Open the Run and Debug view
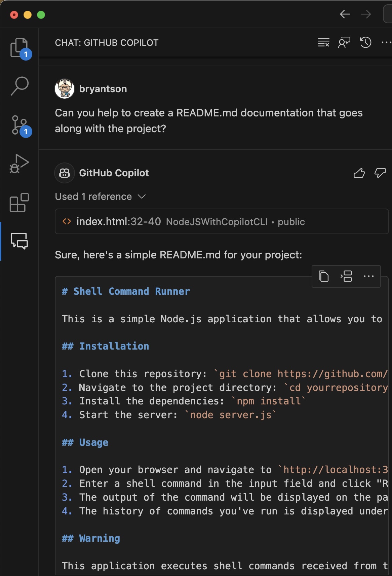This screenshot has width=392, height=576. point(19,164)
